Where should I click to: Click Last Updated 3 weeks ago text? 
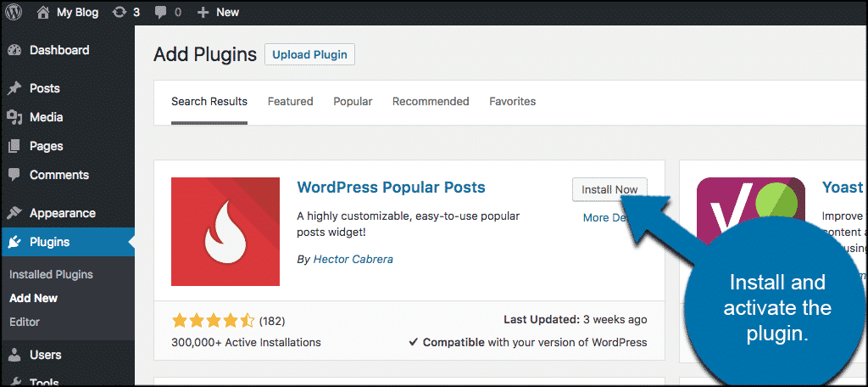[576, 320]
